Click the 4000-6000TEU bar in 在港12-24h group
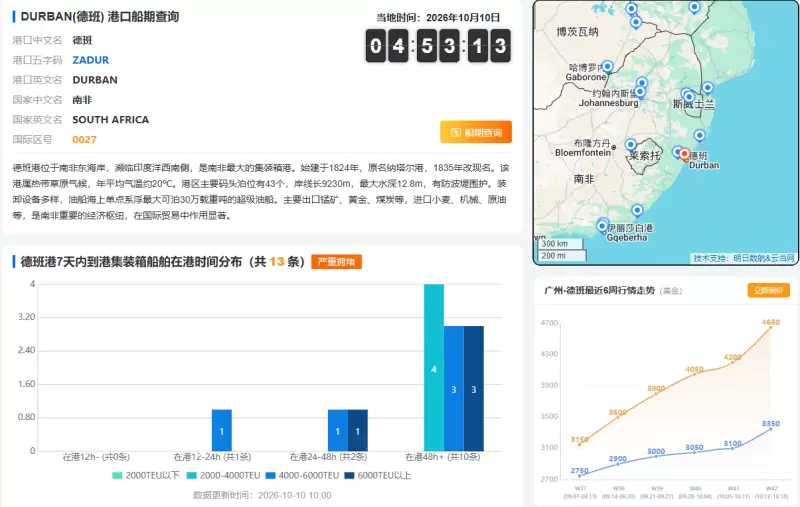The image size is (800, 507). coord(221,430)
